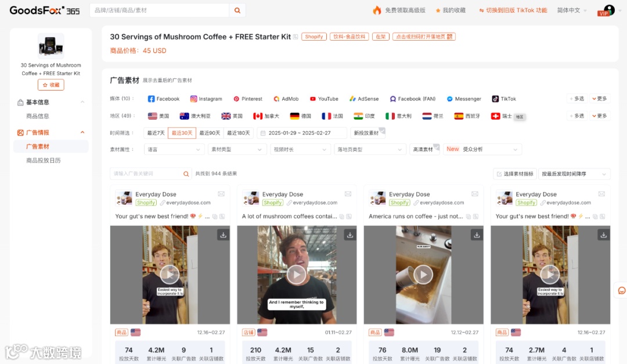
Task: Toggle the 高清素材 filter checkbox
Action: click(x=424, y=149)
